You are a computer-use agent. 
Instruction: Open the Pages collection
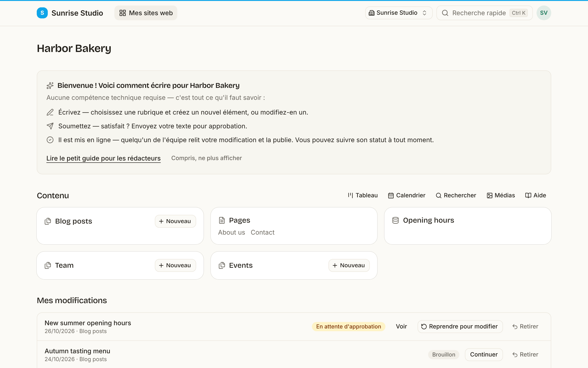[239, 220]
